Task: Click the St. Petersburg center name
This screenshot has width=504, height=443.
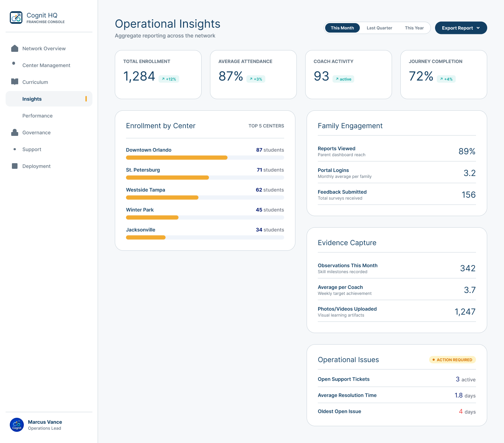Action: pos(143,170)
